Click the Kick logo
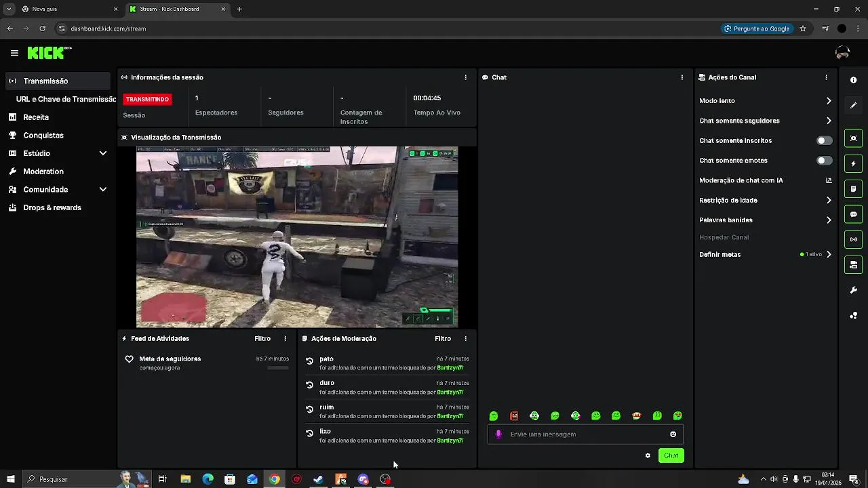This screenshot has width=868, height=488. tap(49, 53)
